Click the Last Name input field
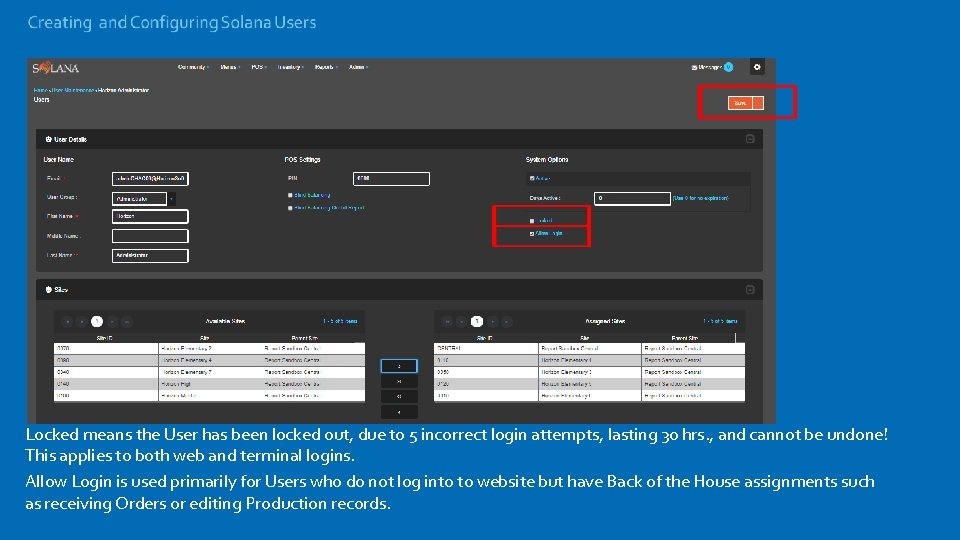 tap(150, 256)
